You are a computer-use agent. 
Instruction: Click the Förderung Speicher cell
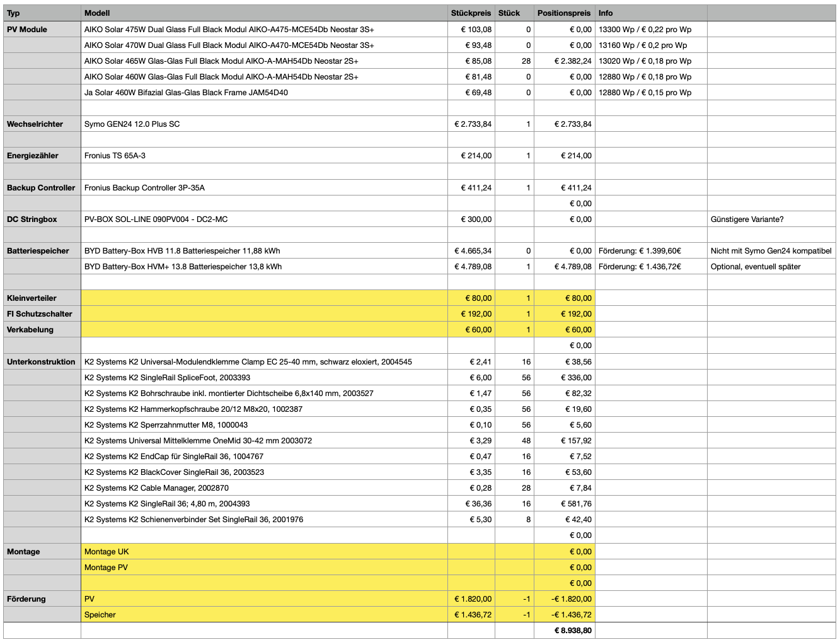click(x=264, y=615)
